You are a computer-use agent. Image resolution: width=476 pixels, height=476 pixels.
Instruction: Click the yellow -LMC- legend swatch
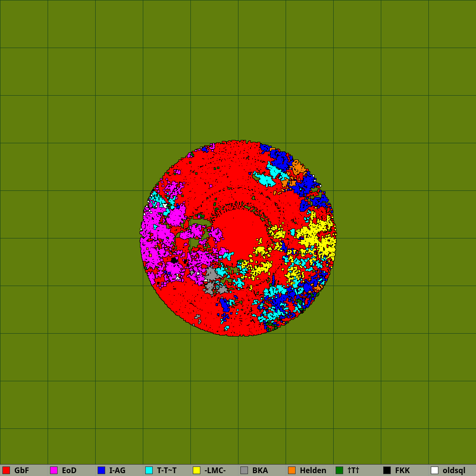(x=197, y=470)
